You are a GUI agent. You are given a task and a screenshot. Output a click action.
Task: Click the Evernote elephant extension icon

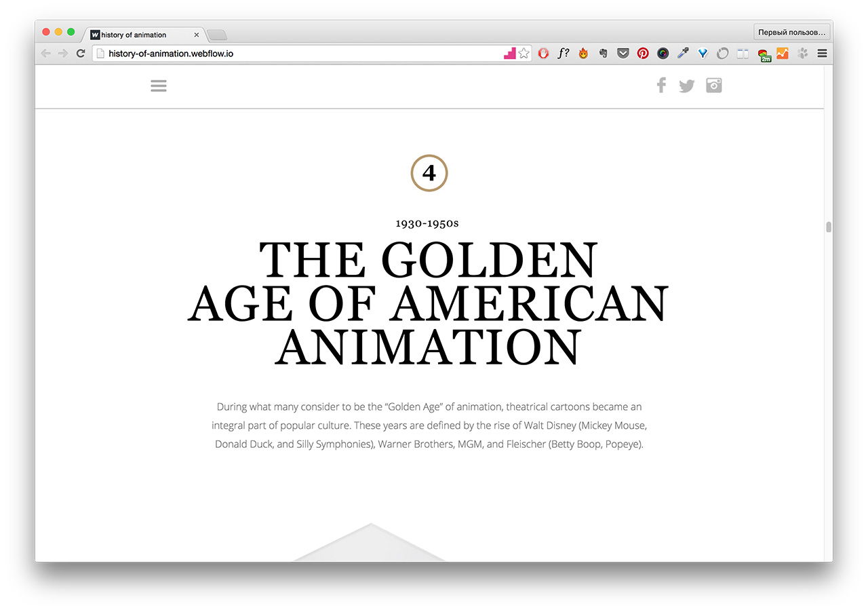click(x=603, y=53)
